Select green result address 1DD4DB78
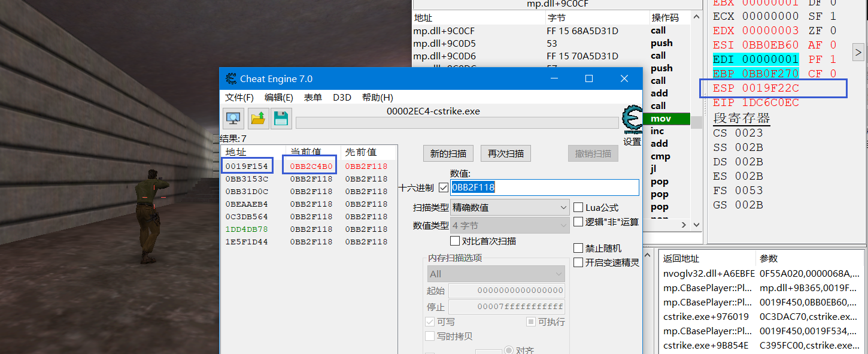 [x=247, y=229]
